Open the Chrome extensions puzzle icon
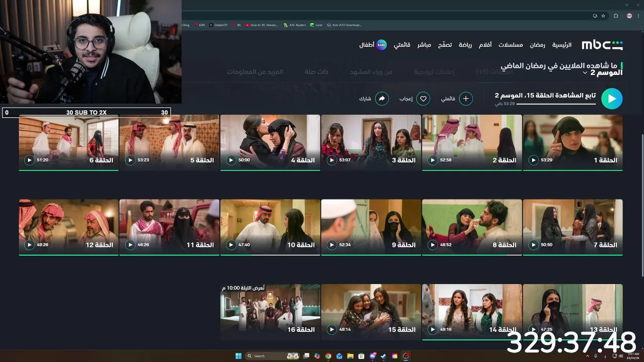The width and height of the screenshot is (644, 362). coord(616,16)
